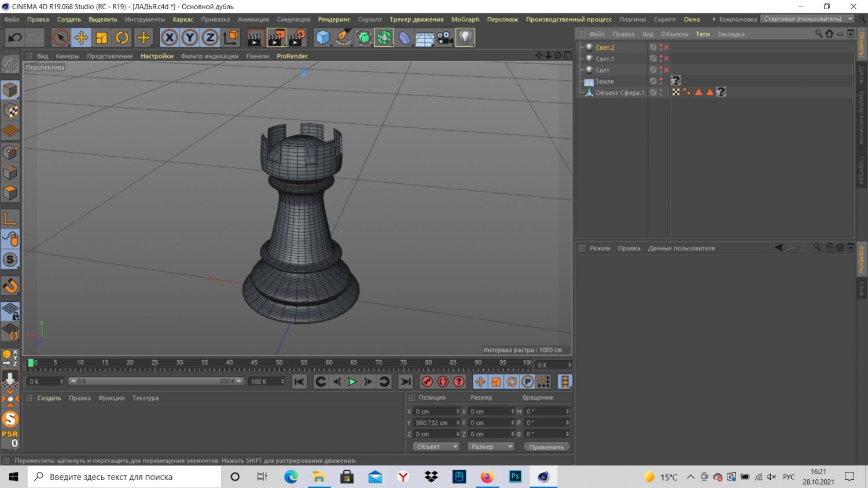Viewport: 868px width, 488px height.
Task: Open the Симуляция menu
Action: point(293,19)
